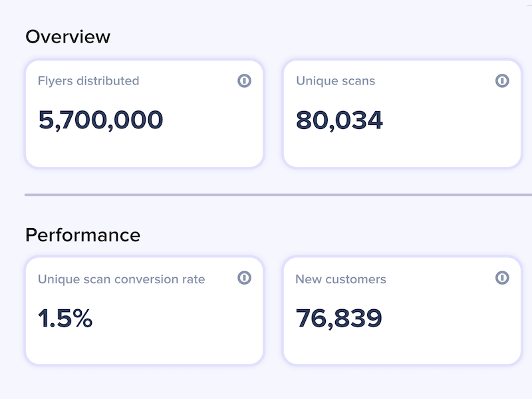Viewport: 532px width, 399px height.
Task: Select the 80,034 unique scans figure
Action: click(339, 120)
